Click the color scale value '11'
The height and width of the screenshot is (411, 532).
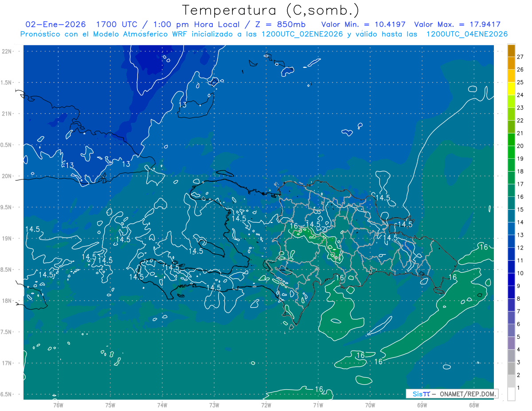click(x=520, y=261)
